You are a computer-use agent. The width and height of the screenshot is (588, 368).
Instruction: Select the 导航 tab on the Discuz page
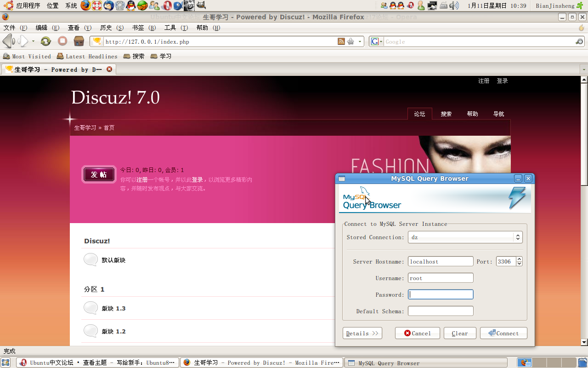point(499,114)
